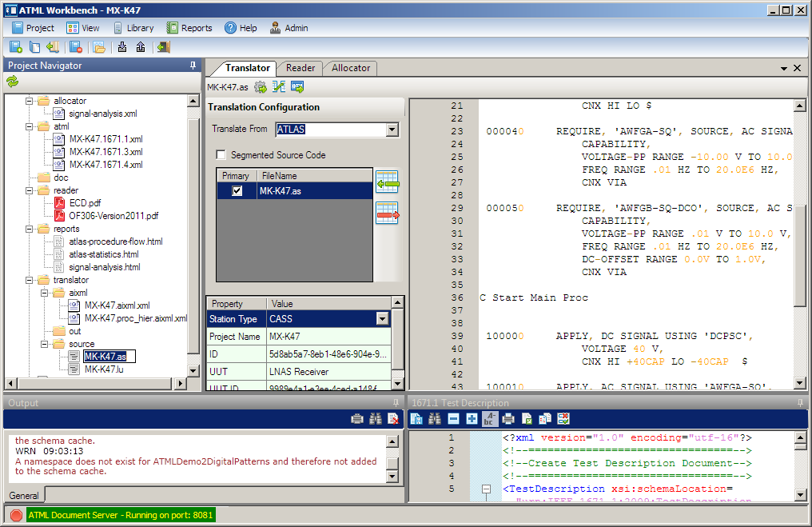Image resolution: width=812 pixels, height=527 pixels.
Task: Click the export document icon in Test Description
Action: (x=527, y=419)
